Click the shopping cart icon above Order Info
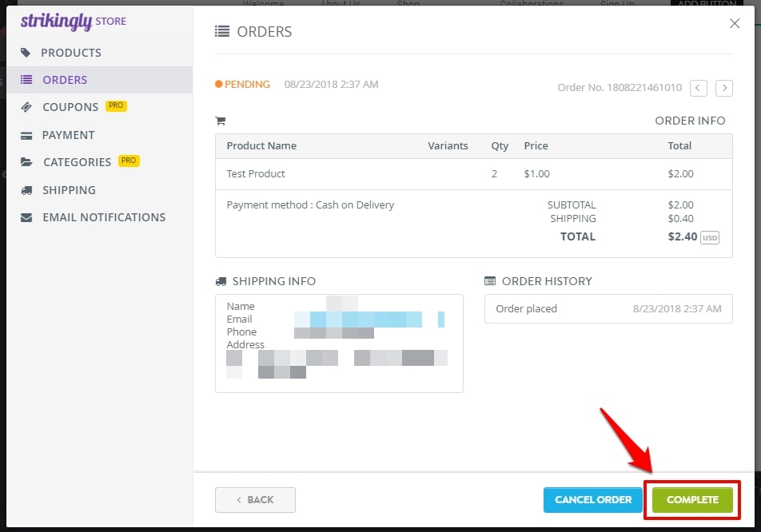Viewport: 761px width, 532px height. pos(221,120)
